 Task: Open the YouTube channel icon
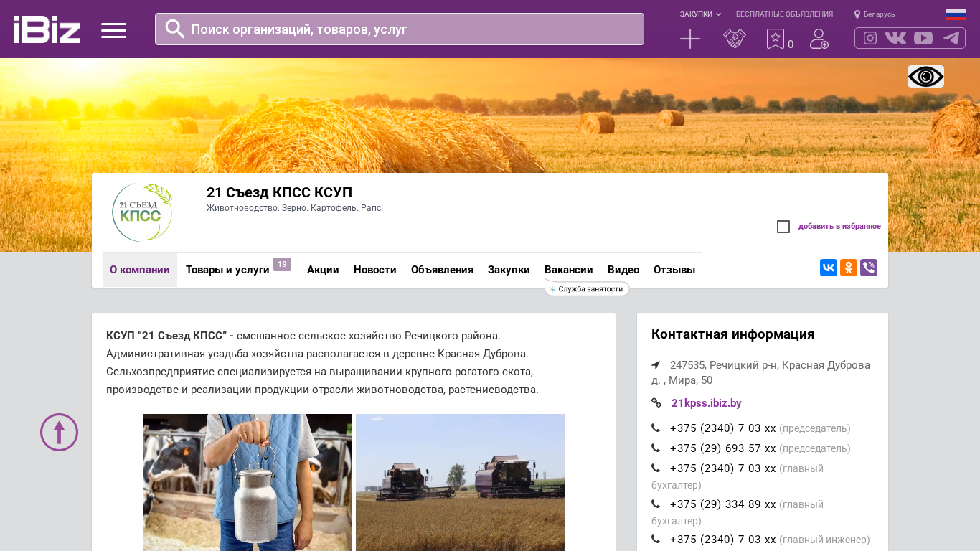(x=923, y=38)
